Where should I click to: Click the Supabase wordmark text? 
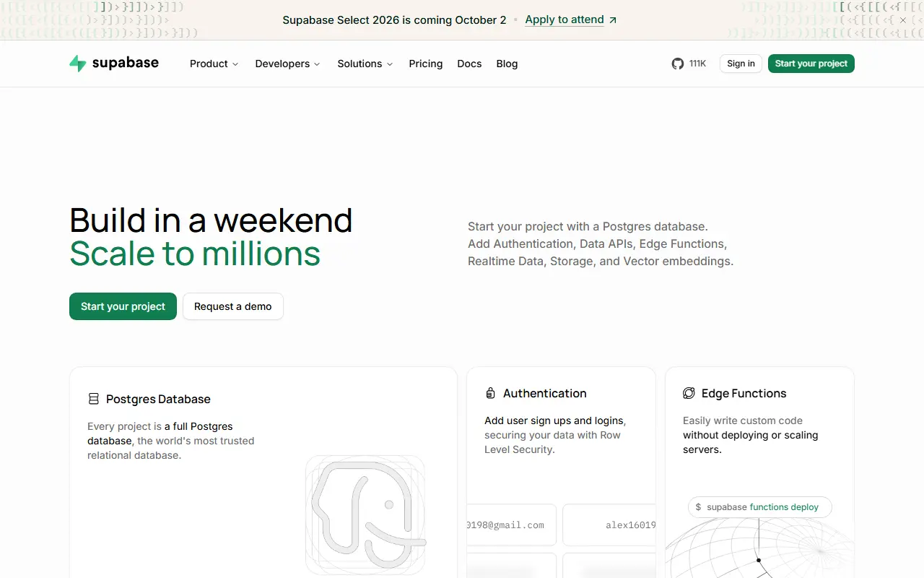(x=126, y=63)
